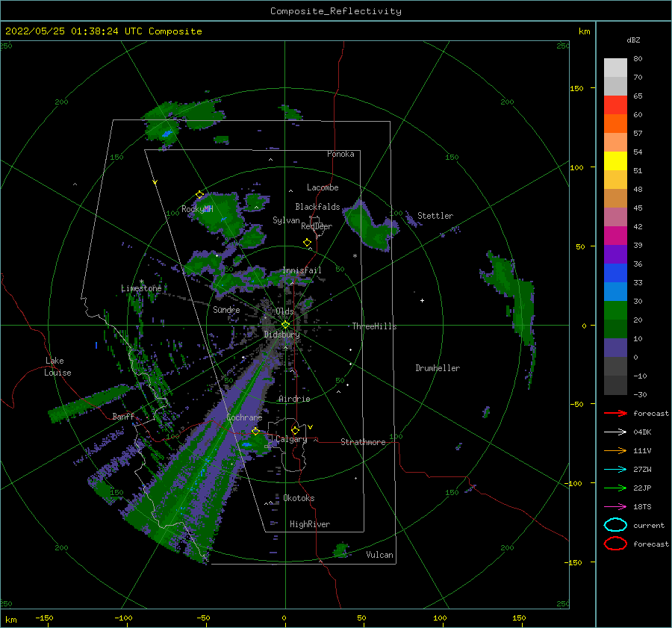Pick the magenta 39-42 dBZ swatch
Image resolution: width=672 pixels, height=628 pixels.
tap(615, 236)
